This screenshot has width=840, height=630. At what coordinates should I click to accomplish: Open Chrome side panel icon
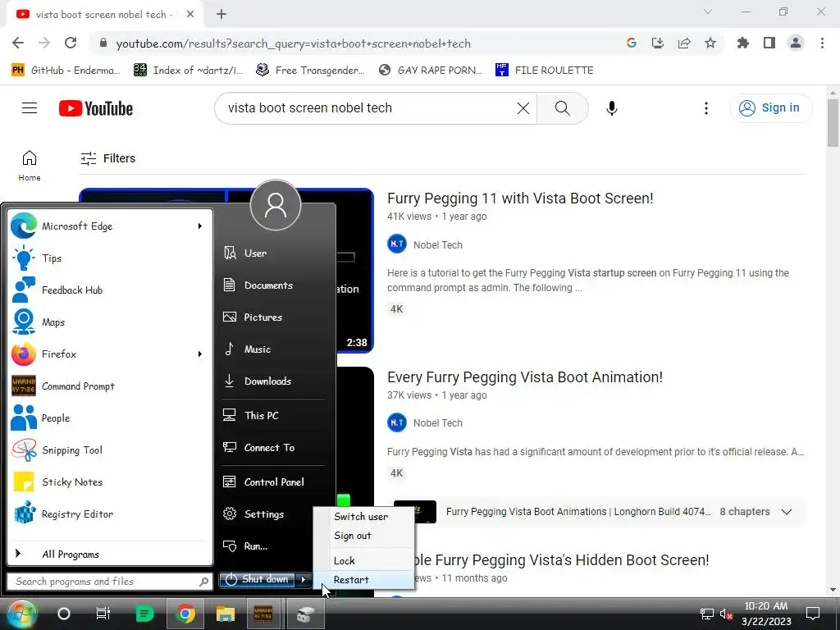pos(769,43)
